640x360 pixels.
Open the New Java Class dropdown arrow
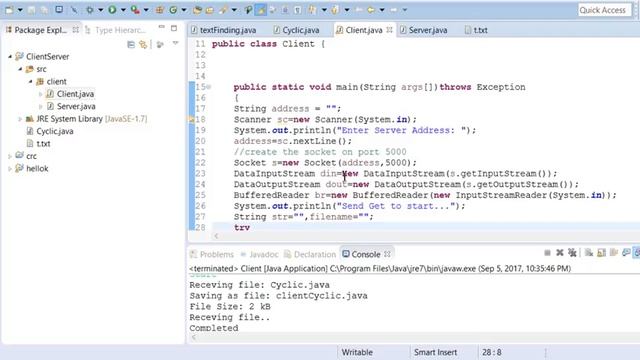point(184,10)
